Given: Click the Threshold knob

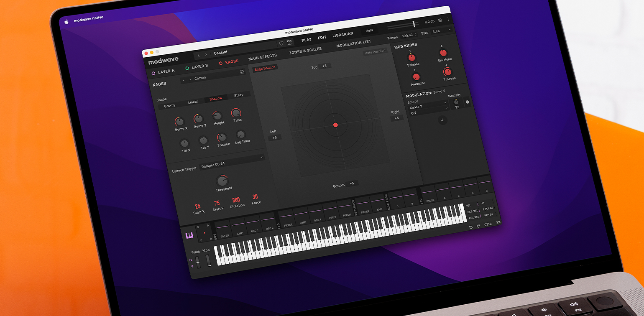Looking at the screenshot, I should 222,181.
